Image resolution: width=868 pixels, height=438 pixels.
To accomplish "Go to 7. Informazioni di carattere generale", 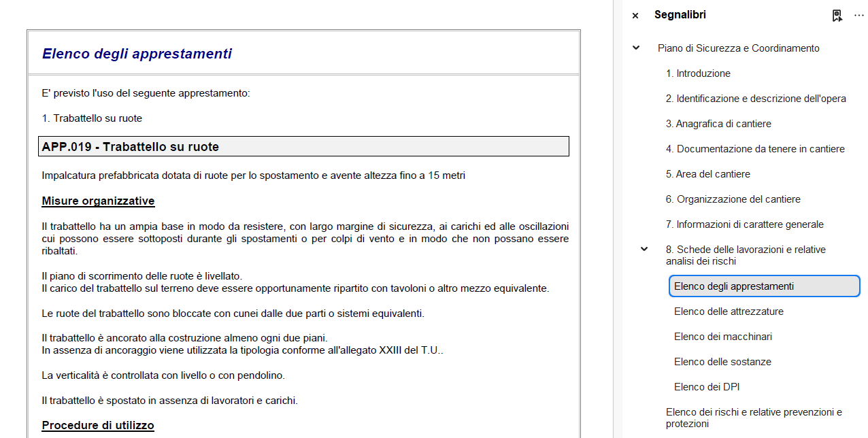I will tap(744, 224).
